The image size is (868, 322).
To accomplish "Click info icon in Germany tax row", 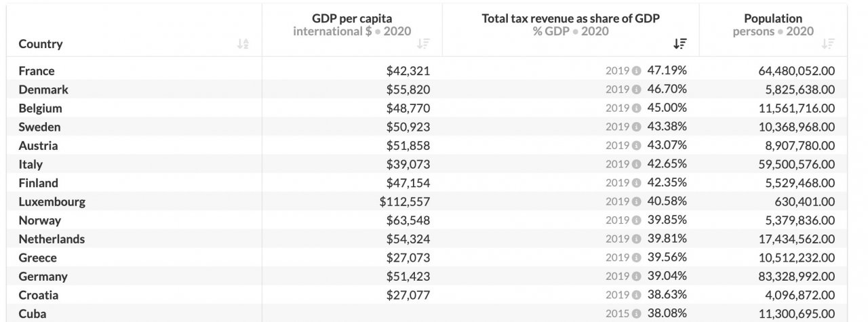I will (x=637, y=277).
